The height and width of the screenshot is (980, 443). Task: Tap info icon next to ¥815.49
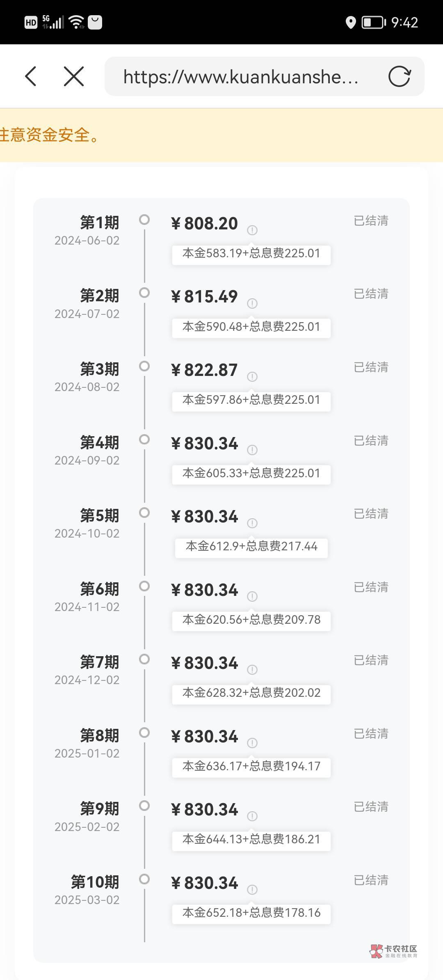click(252, 303)
